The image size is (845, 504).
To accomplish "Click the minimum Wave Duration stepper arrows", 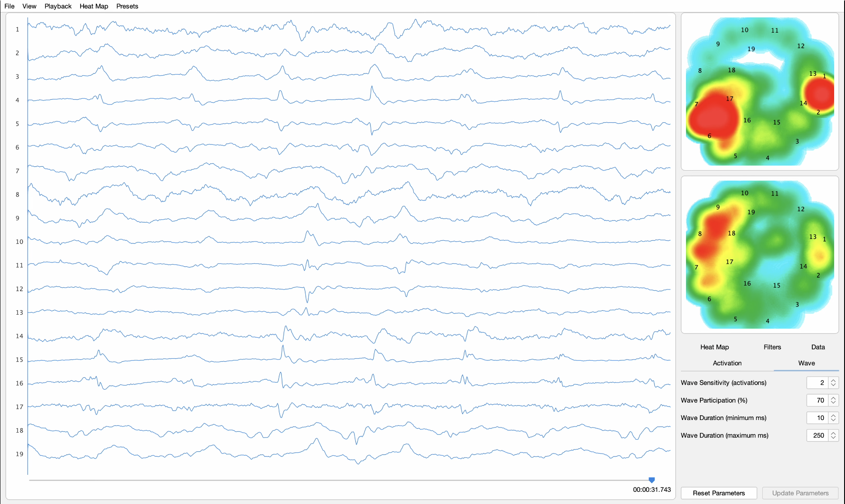I will point(833,418).
